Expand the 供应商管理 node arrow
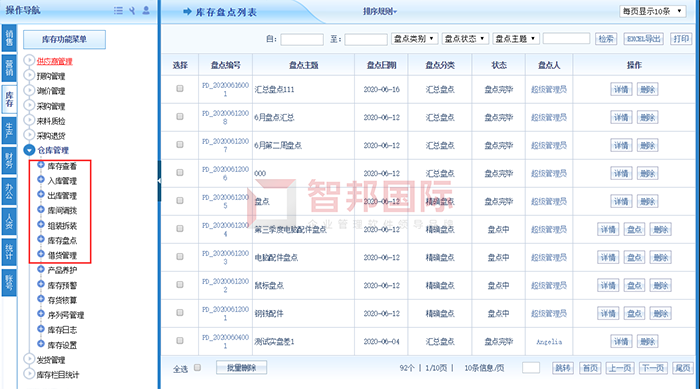 pyautogui.click(x=29, y=60)
